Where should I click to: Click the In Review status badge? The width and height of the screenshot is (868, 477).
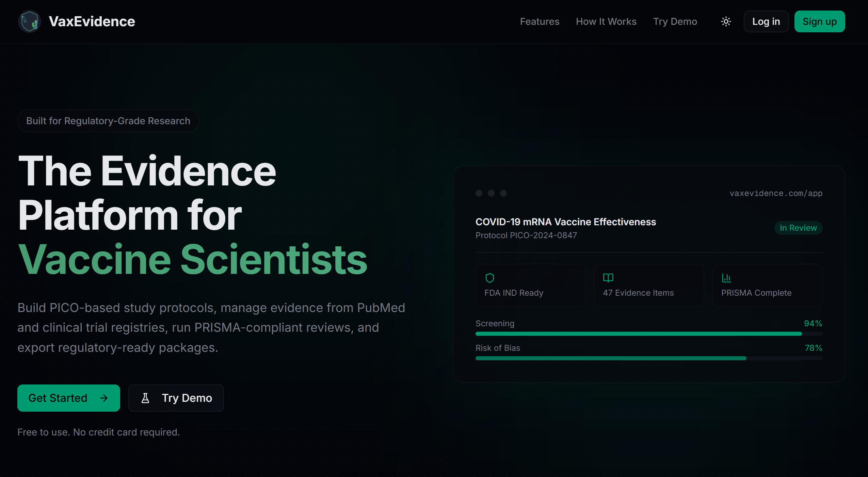[x=798, y=228]
